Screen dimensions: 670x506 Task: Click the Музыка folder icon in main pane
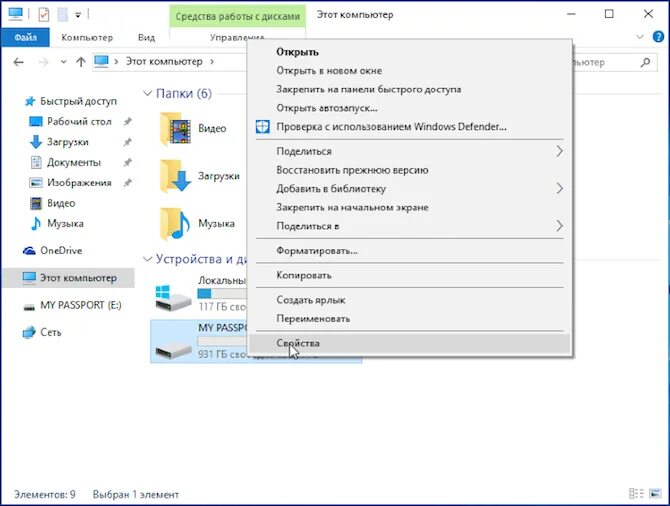coord(175,224)
